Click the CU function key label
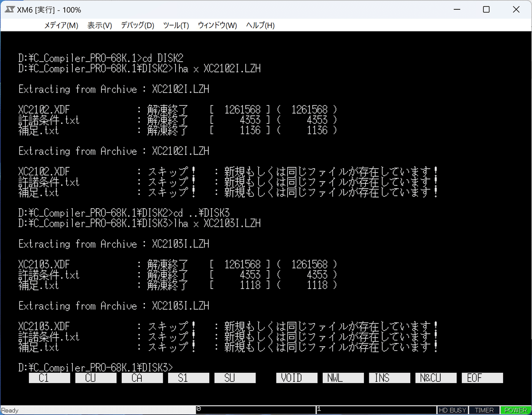The image size is (532, 415). (x=96, y=378)
